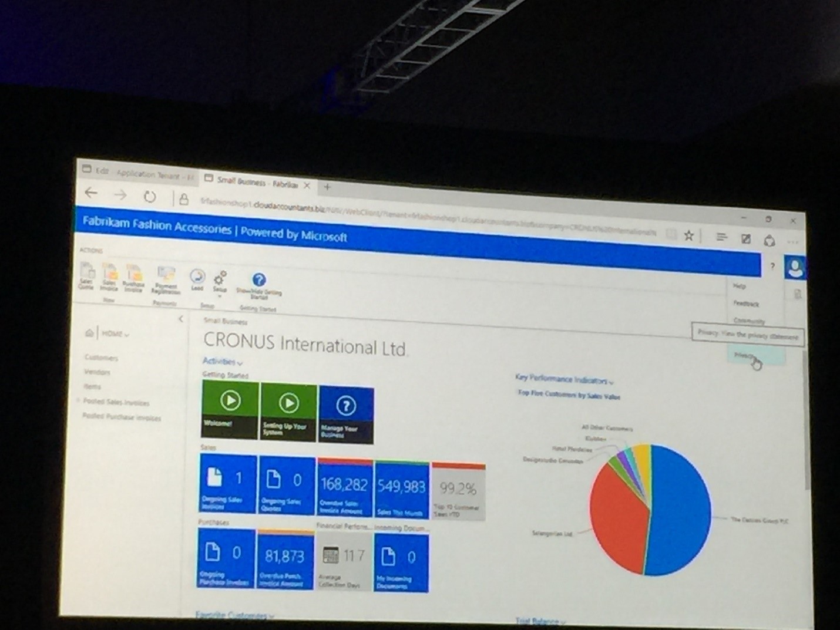Switch to the Edit Application Tenant tab

139,173
